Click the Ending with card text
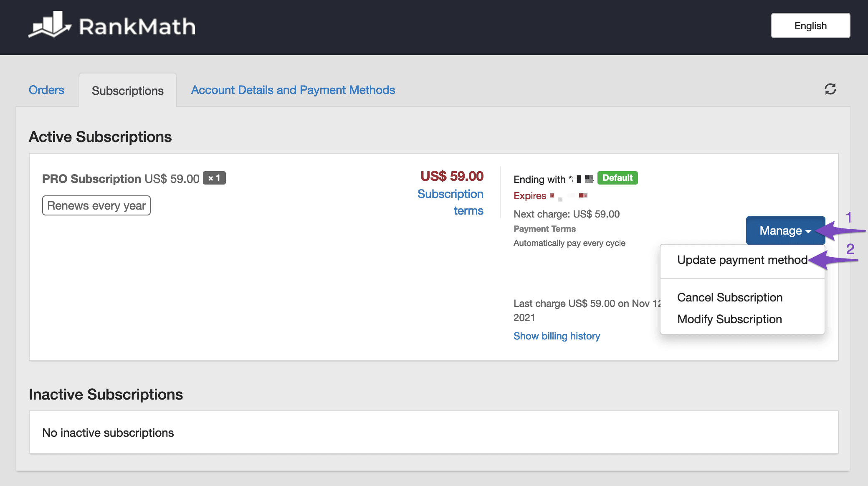 coord(553,179)
